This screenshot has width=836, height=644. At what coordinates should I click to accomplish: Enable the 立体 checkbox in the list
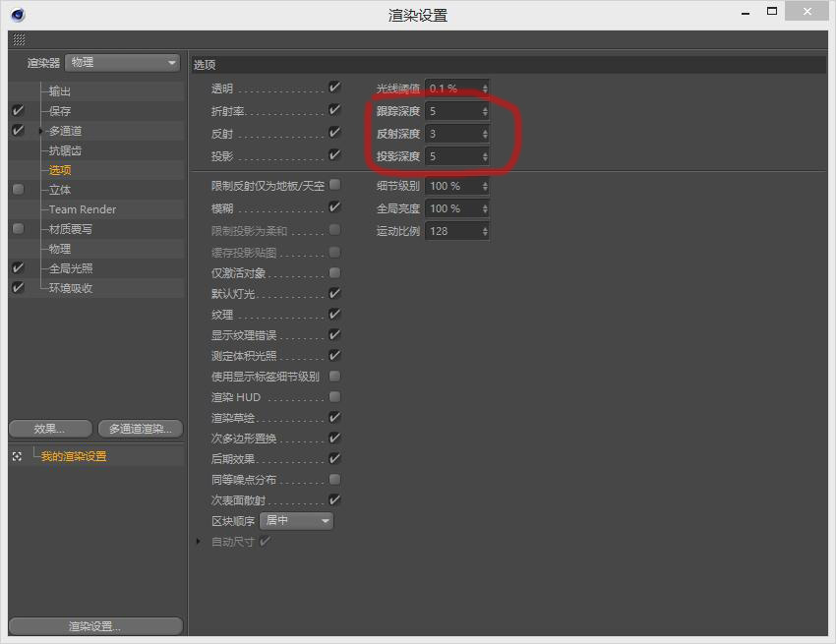point(18,189)
